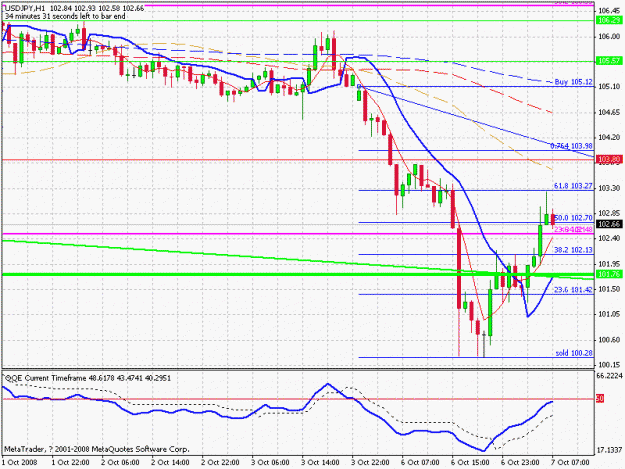Click the 17.1337 QQE scale value
The height and width of the screenshot is (469, 625).
coord(609,450)
